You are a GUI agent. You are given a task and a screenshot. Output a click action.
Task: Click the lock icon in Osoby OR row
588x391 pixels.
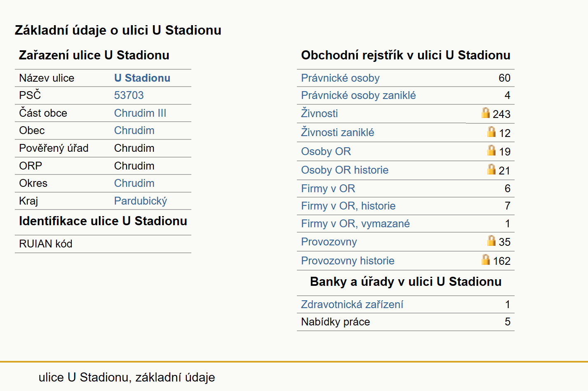pos(492,150)
